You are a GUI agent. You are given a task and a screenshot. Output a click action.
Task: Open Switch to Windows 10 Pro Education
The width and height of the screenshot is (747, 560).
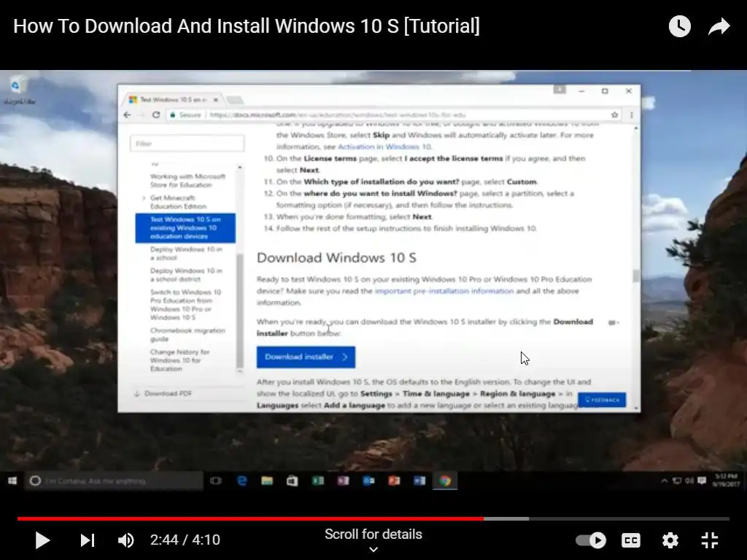[186, 304]
